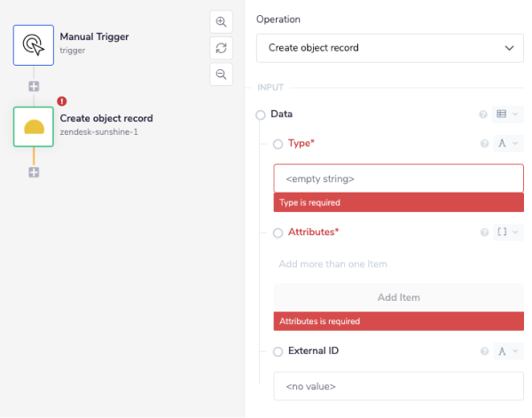The height and width of the screenshot is (418, 532).
Task: Toggle the Data field radio circle
Action: click(261, 114)
